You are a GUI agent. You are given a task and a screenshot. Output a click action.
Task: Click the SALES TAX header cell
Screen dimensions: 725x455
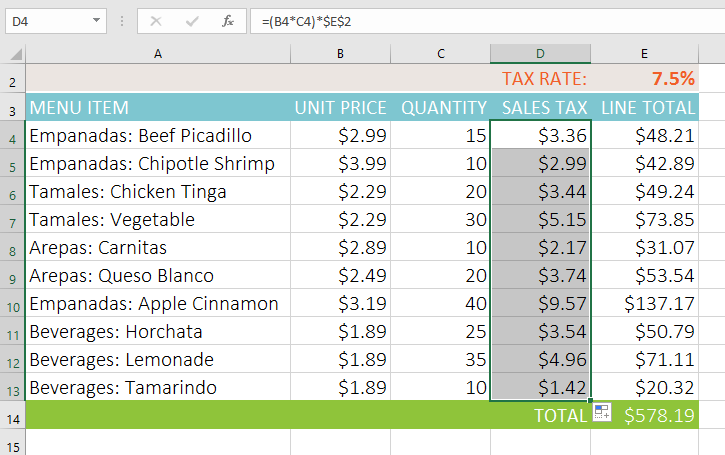(540, 107)
